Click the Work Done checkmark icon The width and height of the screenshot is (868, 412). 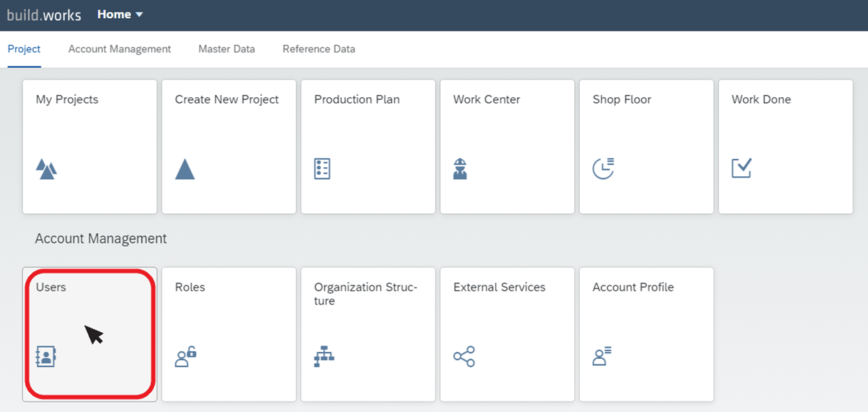[x=741, y=169]
